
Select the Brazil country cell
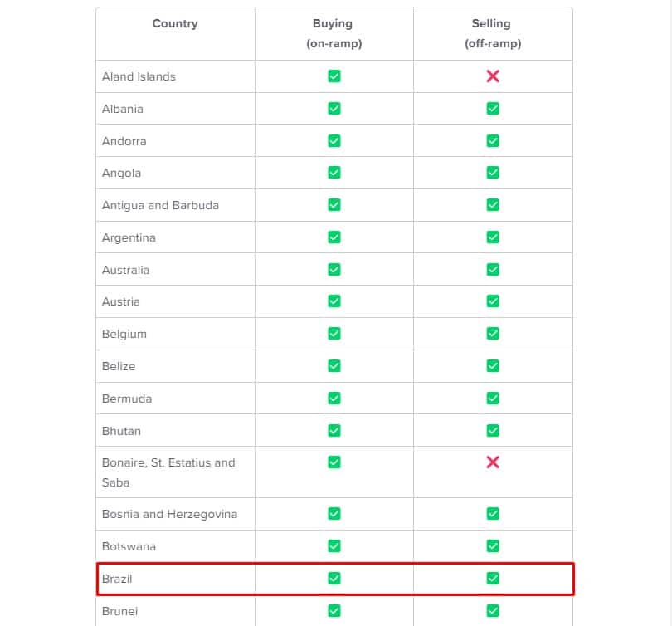[x=117, y=579]
